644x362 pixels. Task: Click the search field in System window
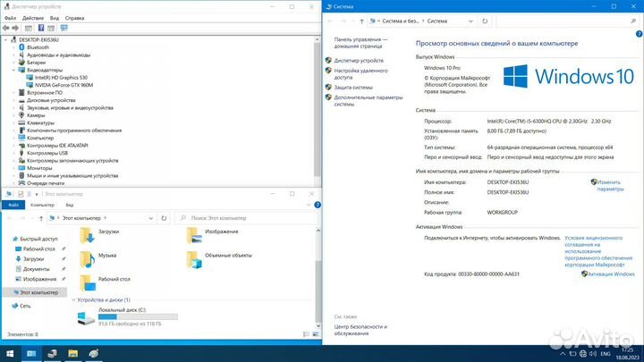[x=566, y=21]
